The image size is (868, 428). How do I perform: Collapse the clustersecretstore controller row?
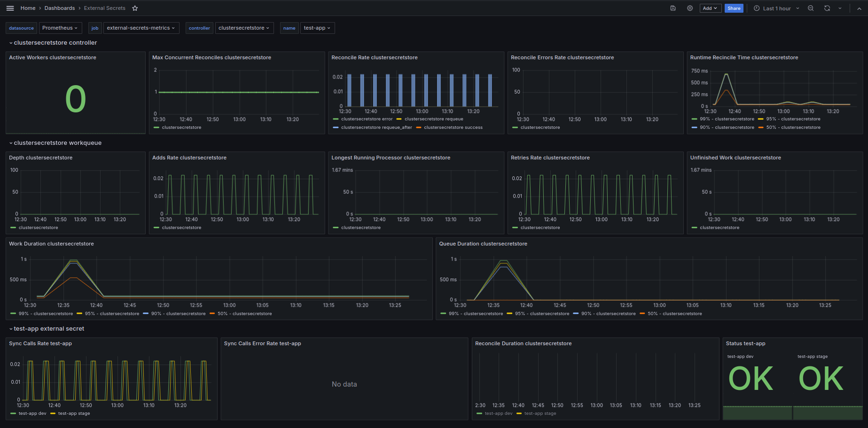point(55,42)
